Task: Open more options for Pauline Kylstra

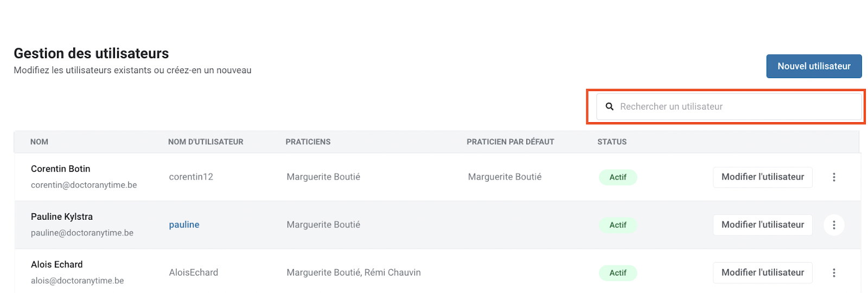Action: (x=834, y=225)
